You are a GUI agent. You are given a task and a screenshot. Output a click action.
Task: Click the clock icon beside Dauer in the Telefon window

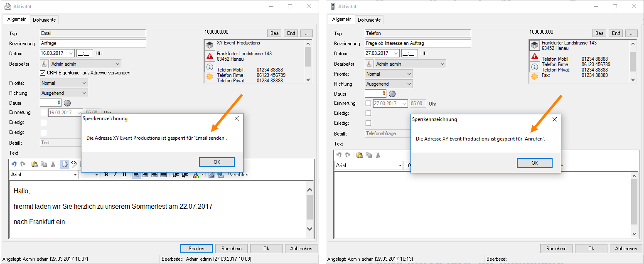(392, 94)
